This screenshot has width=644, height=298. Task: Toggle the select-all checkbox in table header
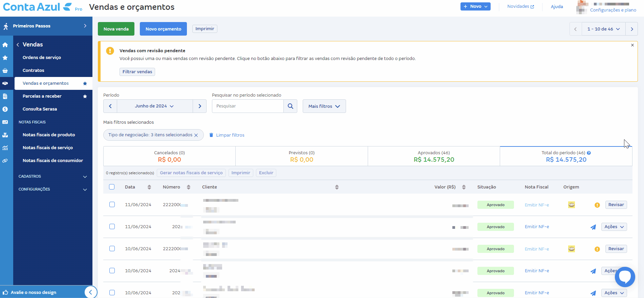click(x=112, y=187)
